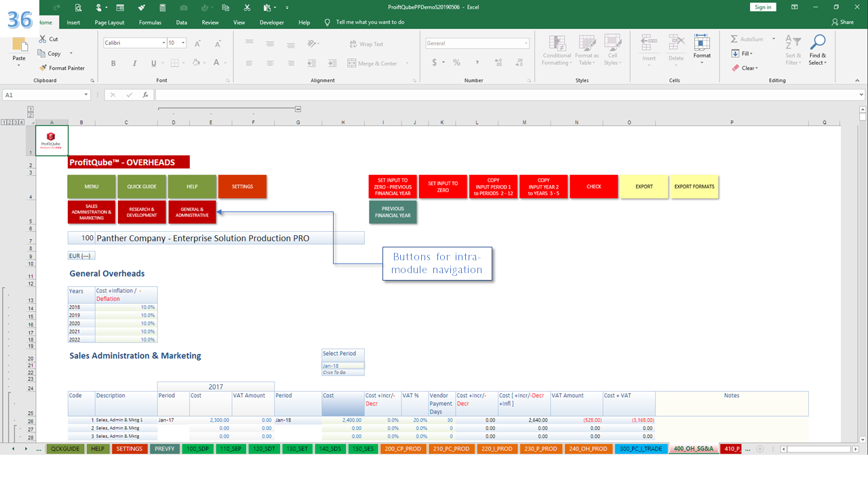This screenshot has height=488, width=868.
Task: Click the Insert Cells icon
Action: [x=649, y=43]
